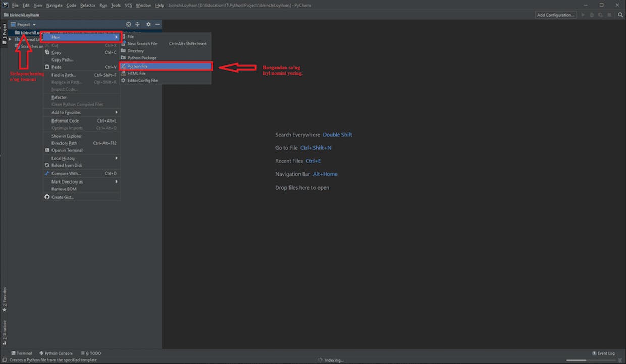626x364 pixels.
Task: Choose Reformat Code in context menu
Action: (x=81, y=121)
